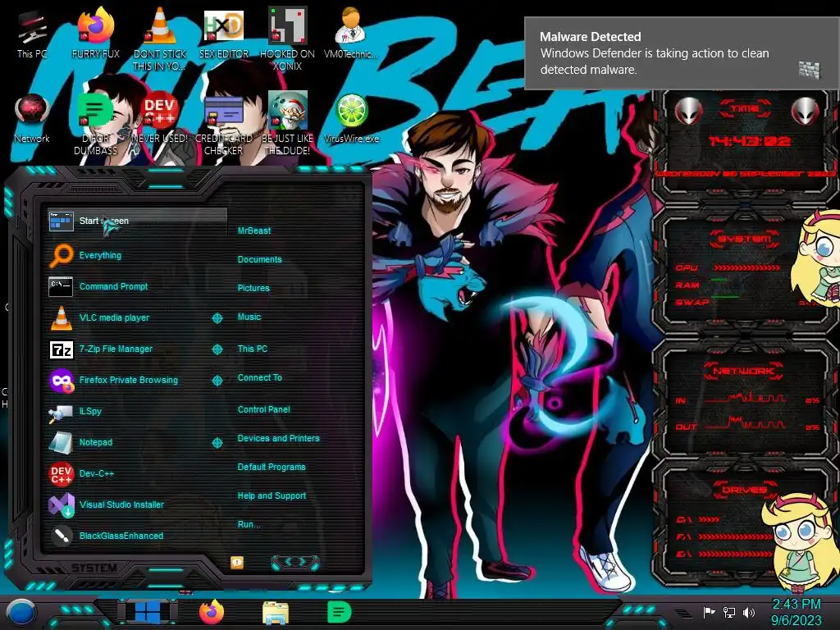Launch VLC media player from start menu
The width and height of the screenshot is (840, 630).
coord(129,317)
